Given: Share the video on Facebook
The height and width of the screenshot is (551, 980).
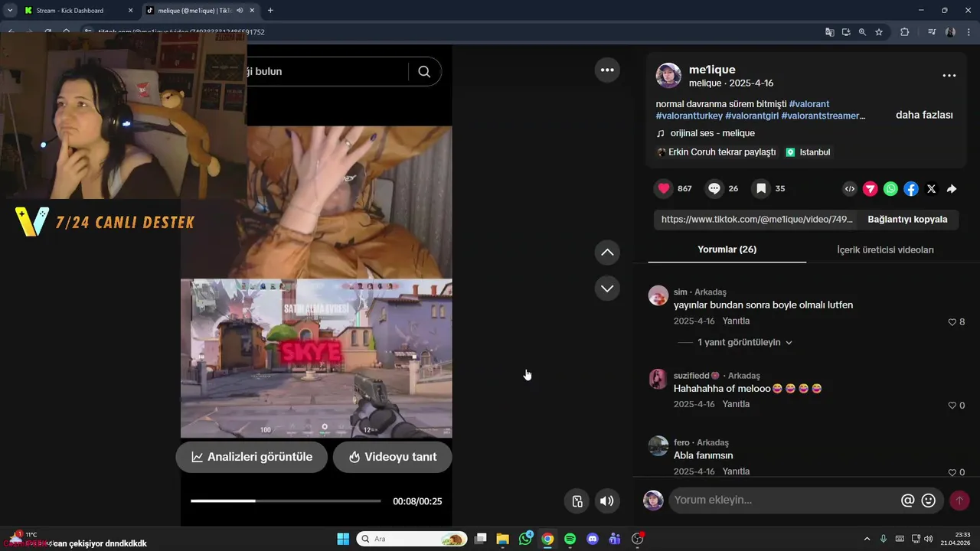Looking at the screenshot, I should [x=911, y=188].
